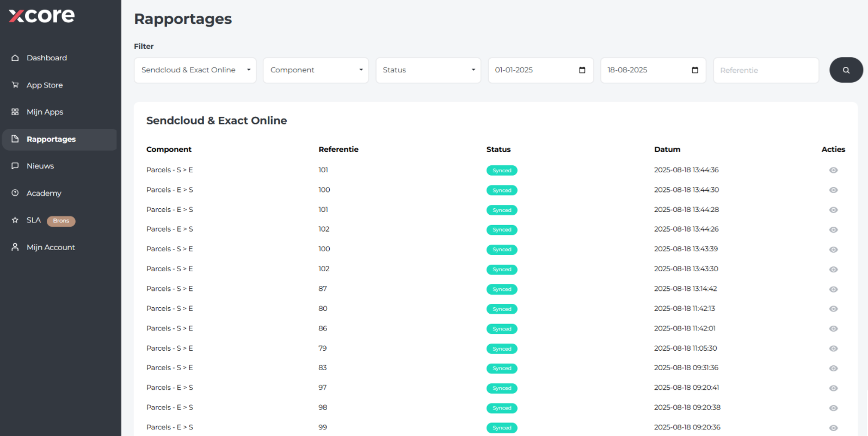Click date 2025-08-18 11:05:30
Image resolution: width=868 pixels, height=436 pixels.
pos(686,348)
